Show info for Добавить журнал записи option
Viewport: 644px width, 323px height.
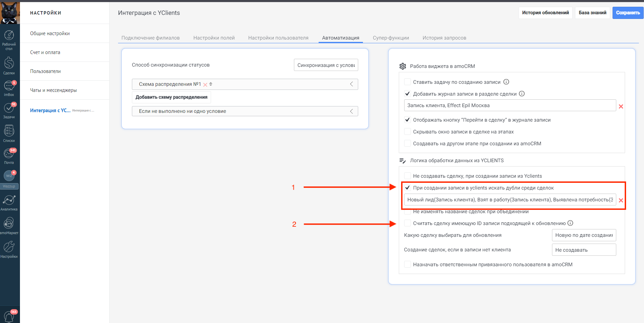pyautogui.click(x=522, y=94)
